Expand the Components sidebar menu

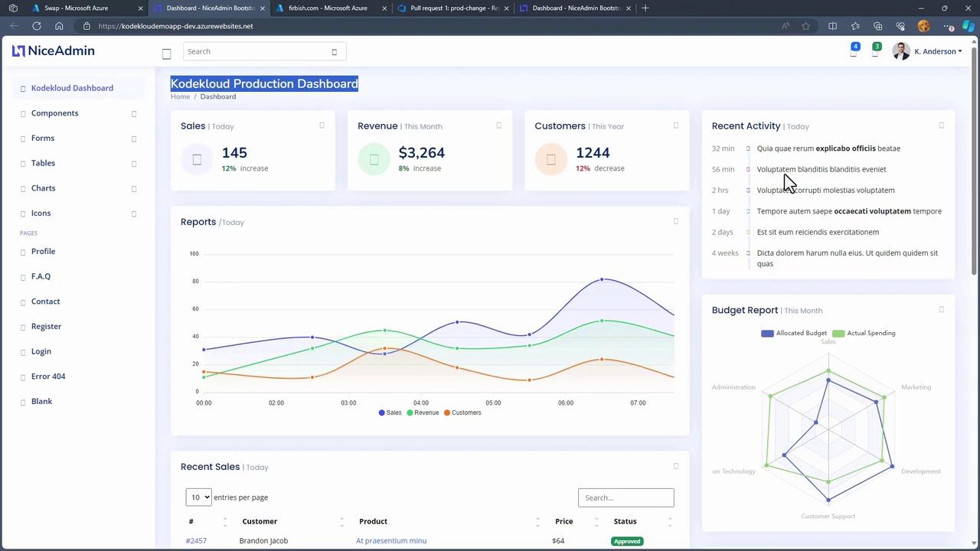(54, 113)
